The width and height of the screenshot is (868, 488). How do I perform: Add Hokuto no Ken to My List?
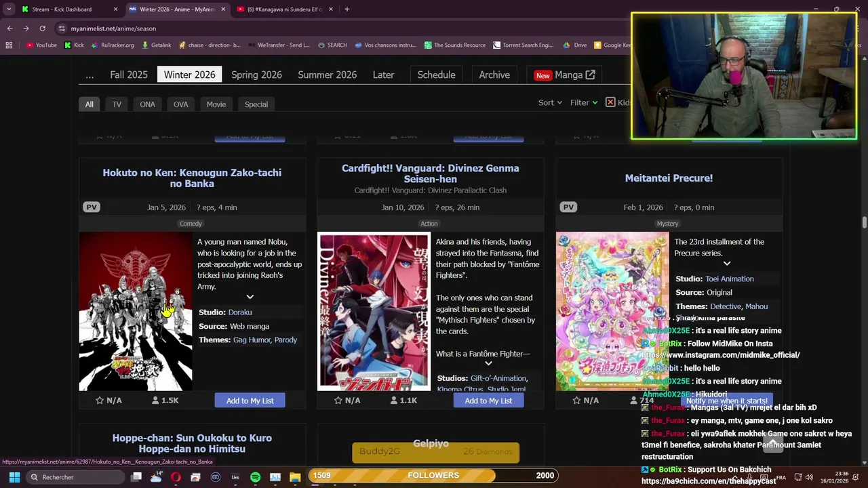250,401
